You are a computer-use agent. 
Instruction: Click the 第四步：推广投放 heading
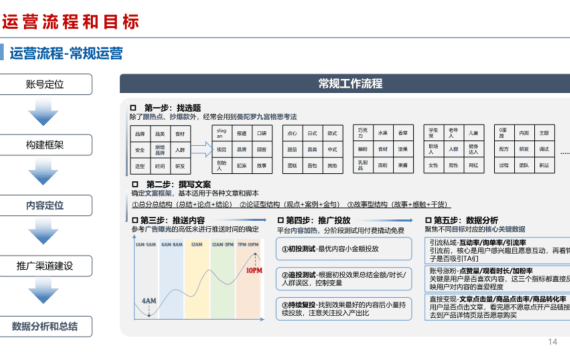click(x=318, y=220)
